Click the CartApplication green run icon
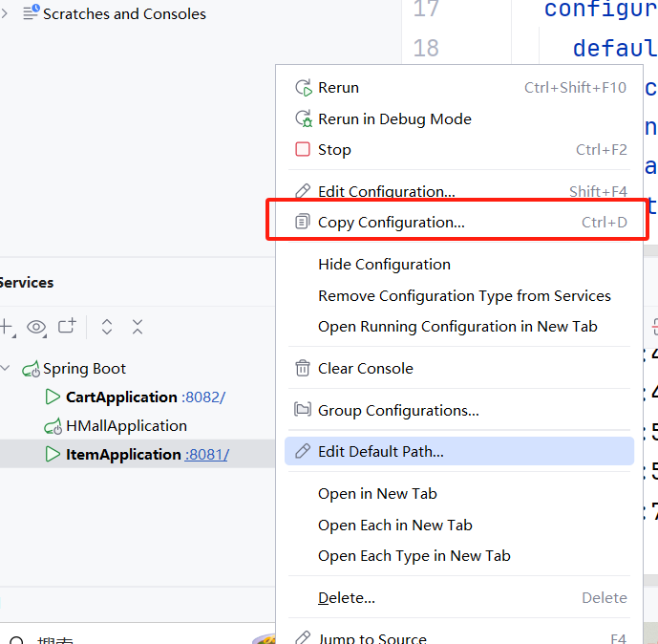The width and height of the screenshot is (658, 644). coord(53,397)
